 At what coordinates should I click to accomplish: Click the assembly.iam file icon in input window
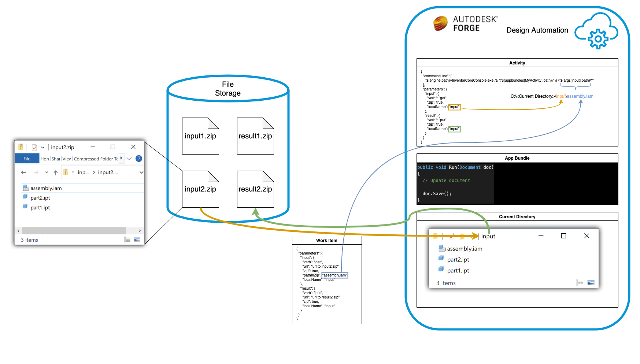coord(442,248)
